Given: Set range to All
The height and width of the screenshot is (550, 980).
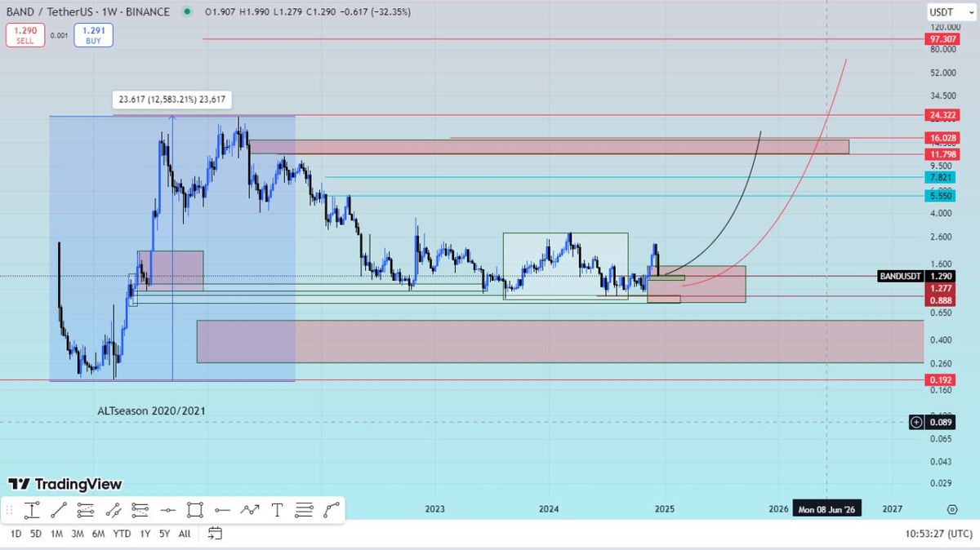Looking at the screenshot, I should click(x=185, y=534).
